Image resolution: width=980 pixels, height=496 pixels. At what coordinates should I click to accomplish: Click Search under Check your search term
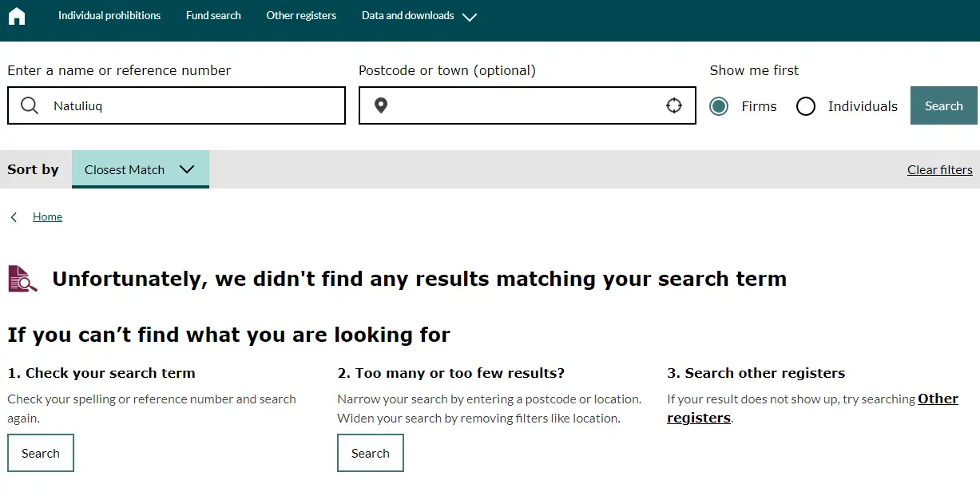point(41,453)
